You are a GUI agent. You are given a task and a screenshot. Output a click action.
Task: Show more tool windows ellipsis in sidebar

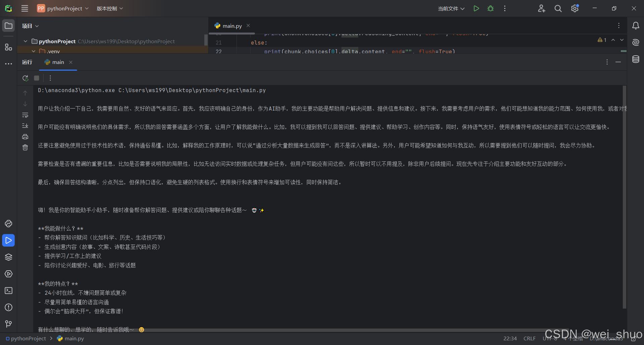tap(8, 64)
